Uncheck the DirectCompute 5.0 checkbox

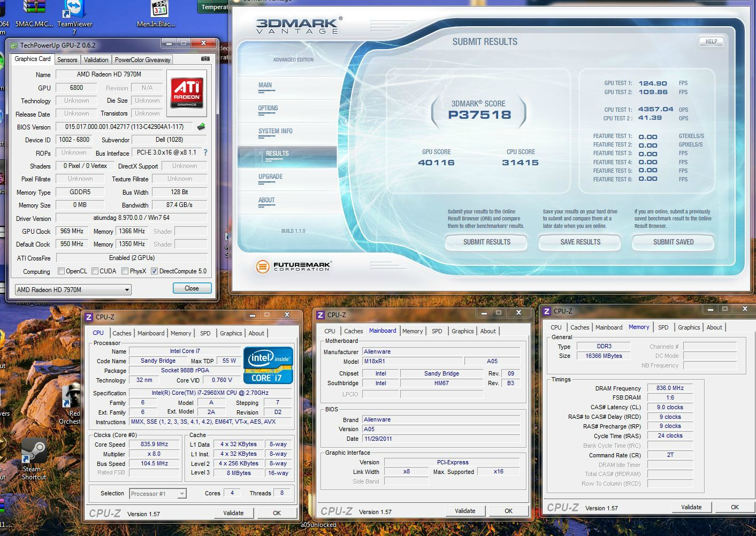(154, 271)
